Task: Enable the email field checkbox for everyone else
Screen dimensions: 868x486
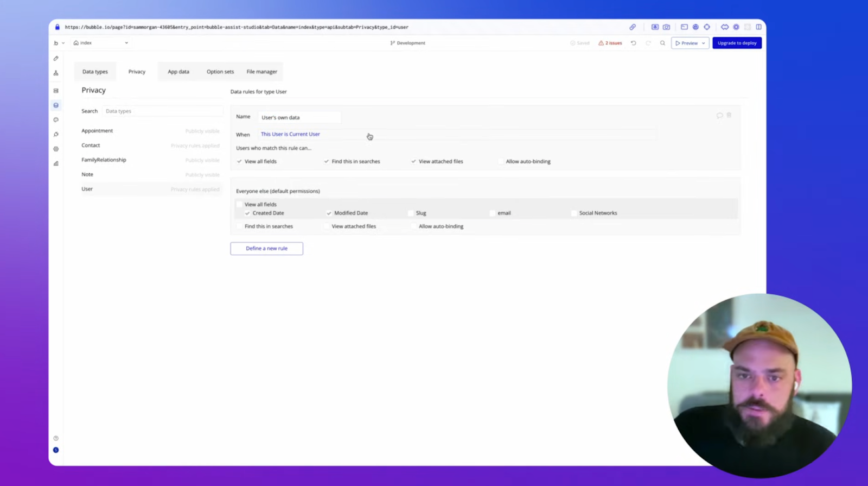Action: click(492, 213)
